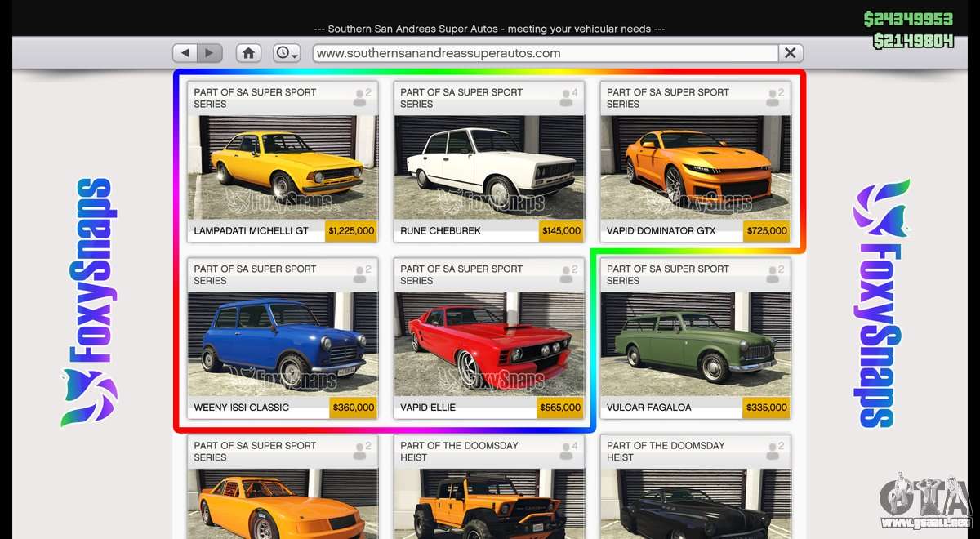Click the VAPID DOMINATOR GTX name label
Screen dimensions: 980x539
click(661, 231)
